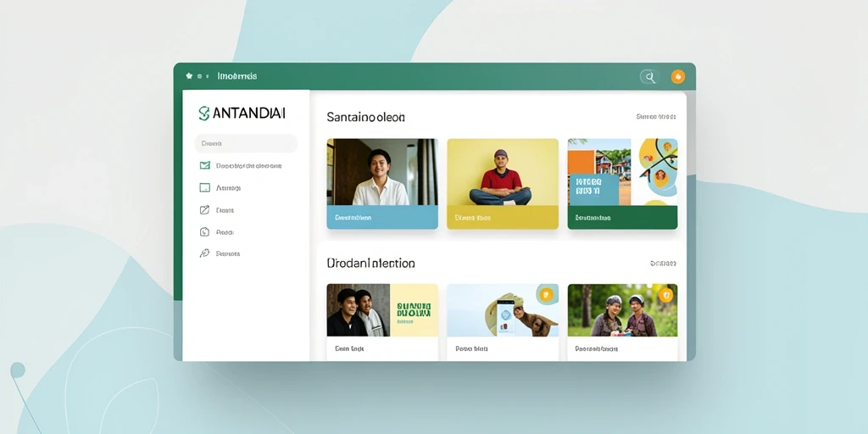Open the photo of the man in white shirt

pos(382,172)
